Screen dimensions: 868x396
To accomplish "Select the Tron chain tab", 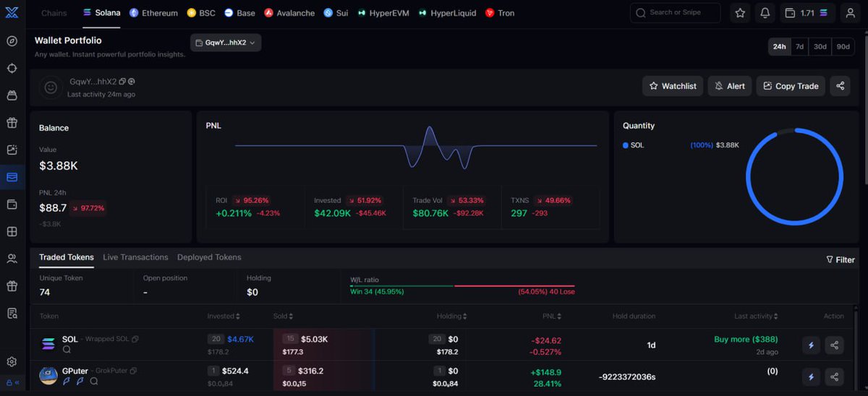I will pyautogui.click(x=500, y=13).
